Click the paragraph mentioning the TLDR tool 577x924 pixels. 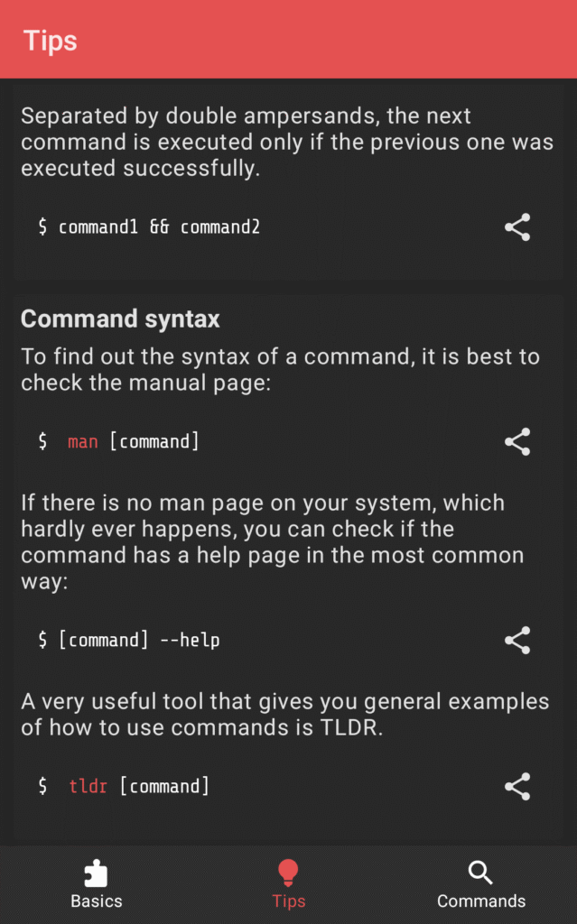tap(285, 714)
